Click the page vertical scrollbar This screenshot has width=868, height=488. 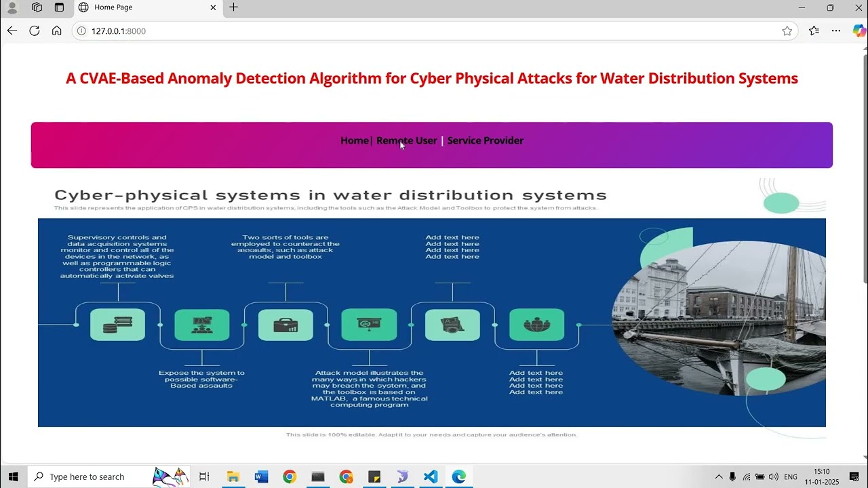point(865,169)
